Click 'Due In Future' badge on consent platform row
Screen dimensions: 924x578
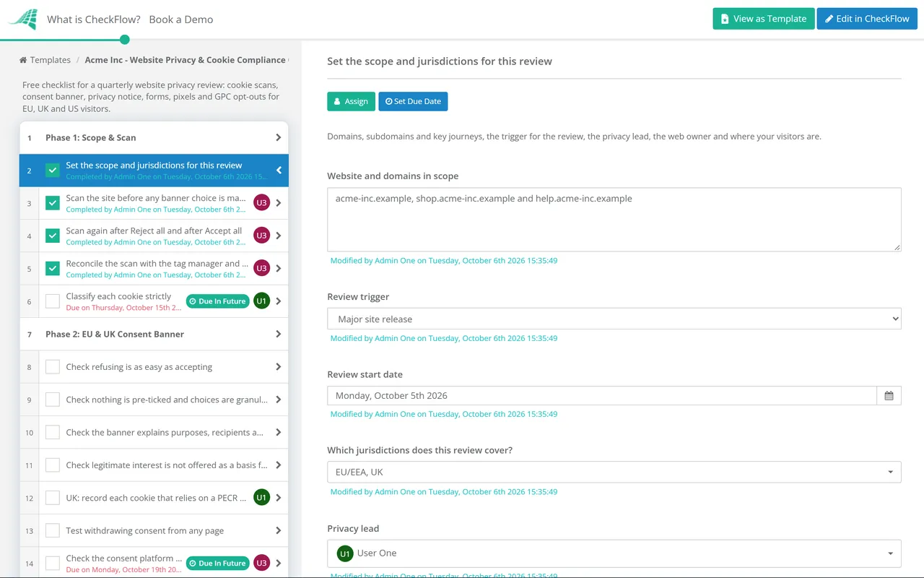pyautogui.click(x=217, y=563)
